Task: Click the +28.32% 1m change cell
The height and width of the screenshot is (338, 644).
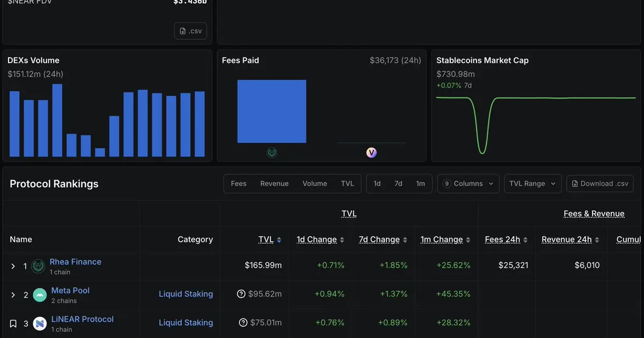Action: (453, 322)
